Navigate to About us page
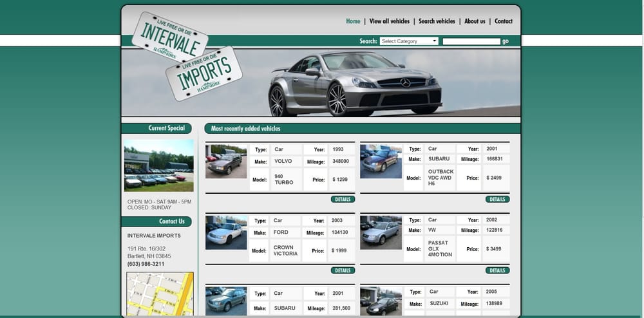644x318 pixels. pyautogui.click(x=475, y=21)
